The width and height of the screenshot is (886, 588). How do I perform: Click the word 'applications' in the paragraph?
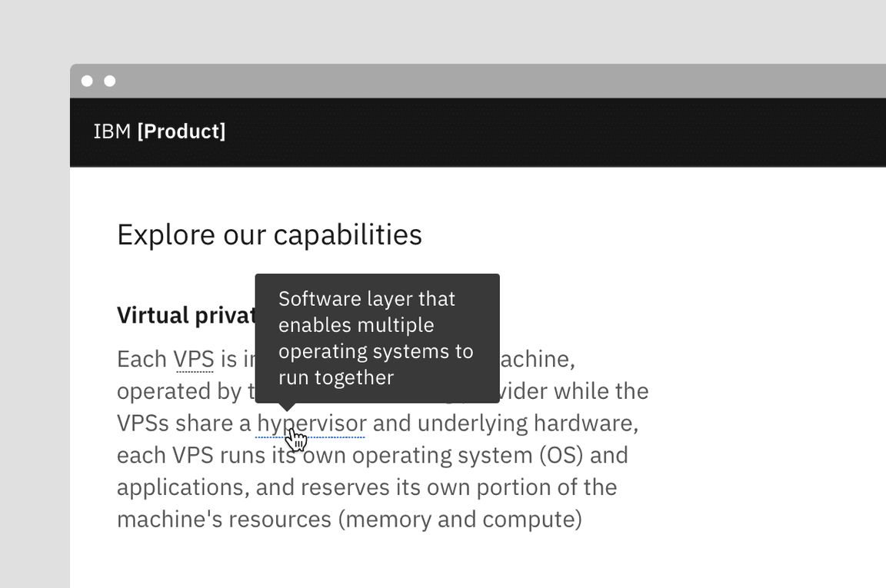tap(180, 487)
